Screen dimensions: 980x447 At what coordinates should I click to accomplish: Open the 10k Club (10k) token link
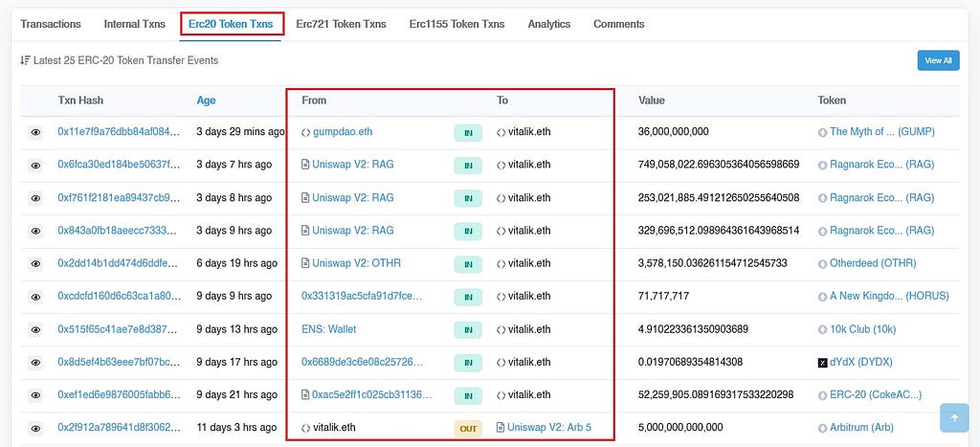point(862,329)
